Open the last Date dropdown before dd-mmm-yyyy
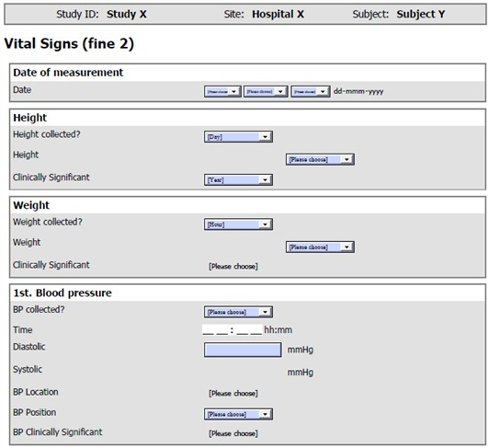 pyautogui.click(x=311, y=92)
